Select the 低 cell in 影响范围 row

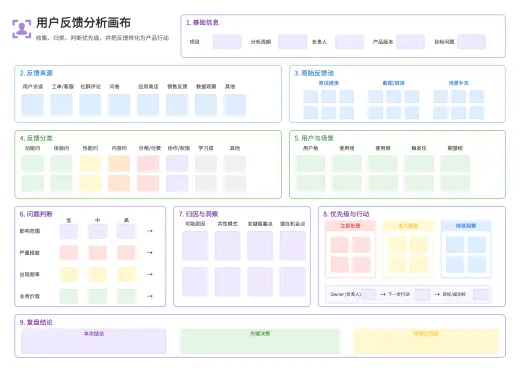(69, 231)
